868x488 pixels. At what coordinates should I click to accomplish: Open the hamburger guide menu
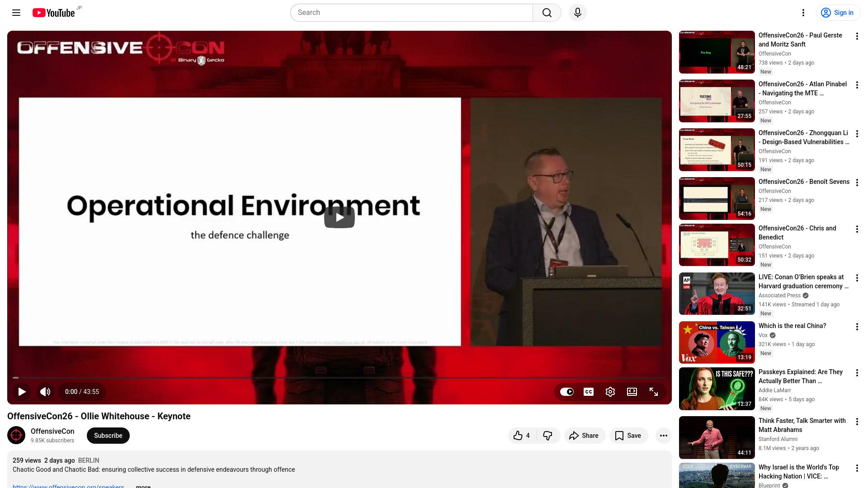pyautogui.click(x=16, y=13)
